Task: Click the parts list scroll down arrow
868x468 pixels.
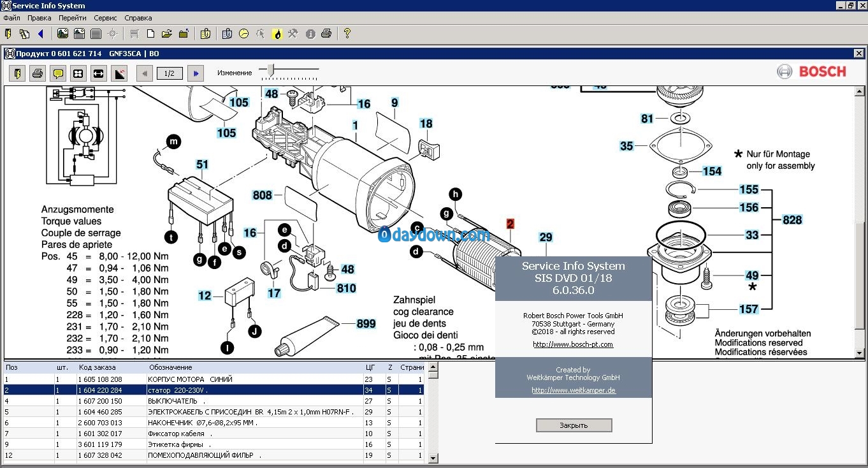Action: (x=433, y=458)
